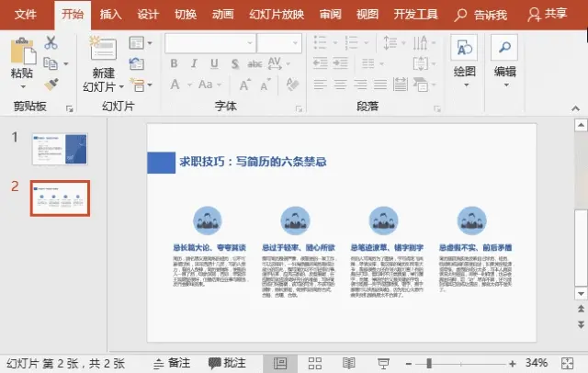Center align text

click(x=341, y=85)
